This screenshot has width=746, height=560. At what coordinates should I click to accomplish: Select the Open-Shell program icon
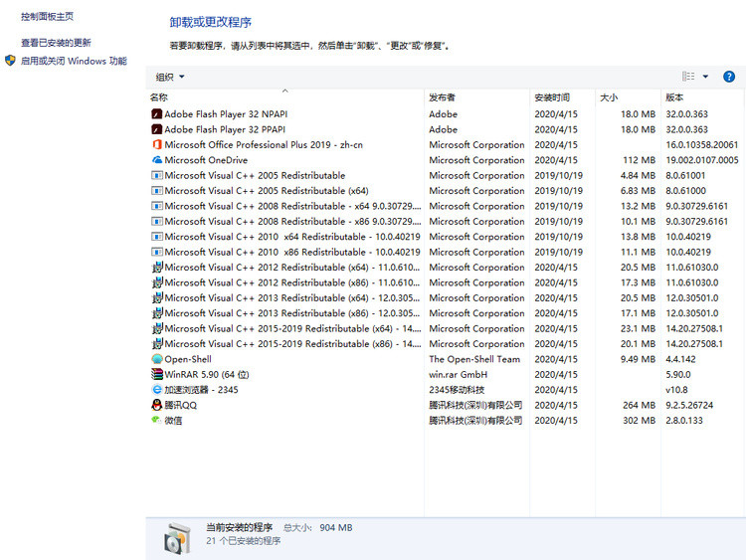pyautogui.click(x=156, y=359)
